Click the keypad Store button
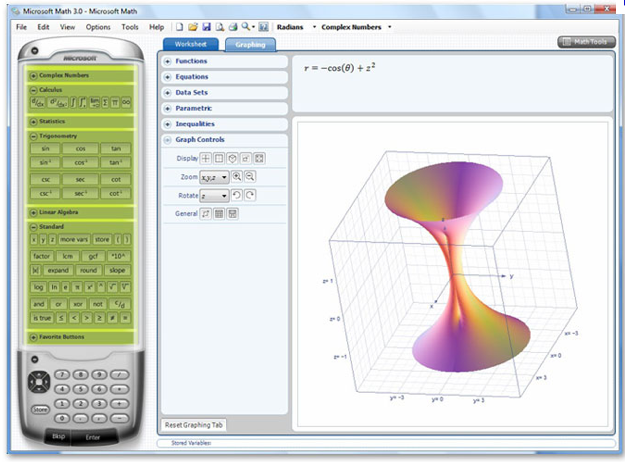 (x=40, y=409)
